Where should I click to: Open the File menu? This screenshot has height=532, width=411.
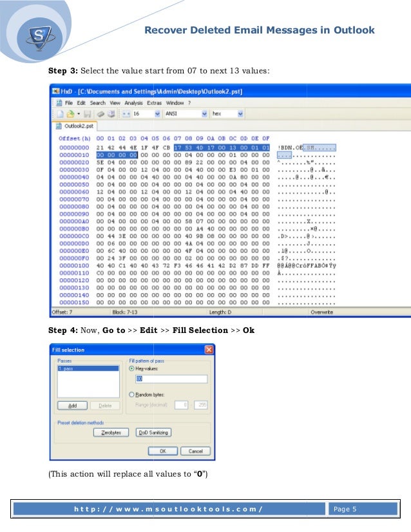tap(69, 103)
